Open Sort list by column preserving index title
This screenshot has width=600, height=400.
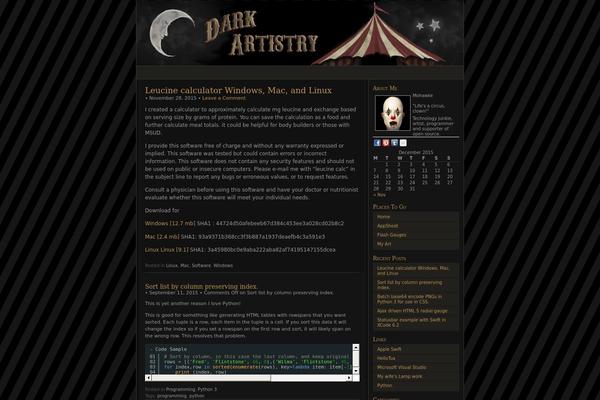201,286
